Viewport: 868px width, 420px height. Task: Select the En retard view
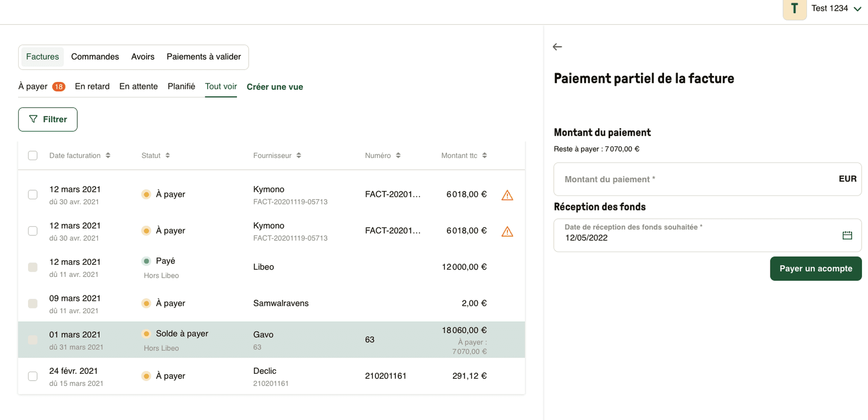pos(92,86)
